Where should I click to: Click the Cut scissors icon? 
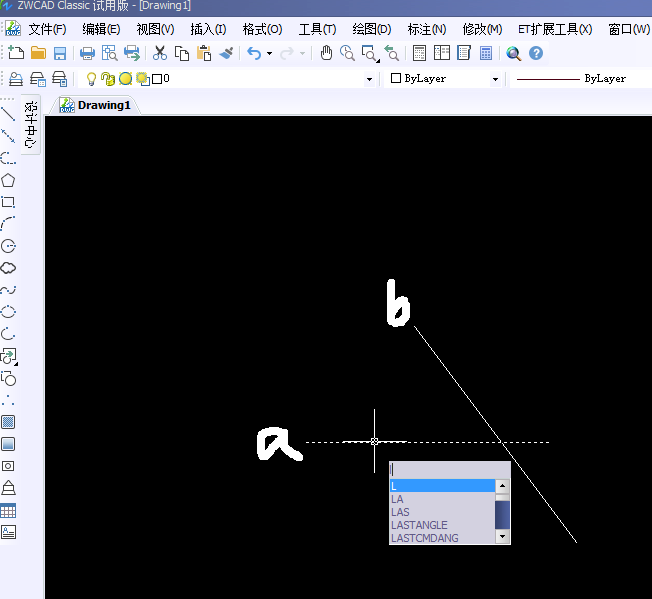(160, 53)
